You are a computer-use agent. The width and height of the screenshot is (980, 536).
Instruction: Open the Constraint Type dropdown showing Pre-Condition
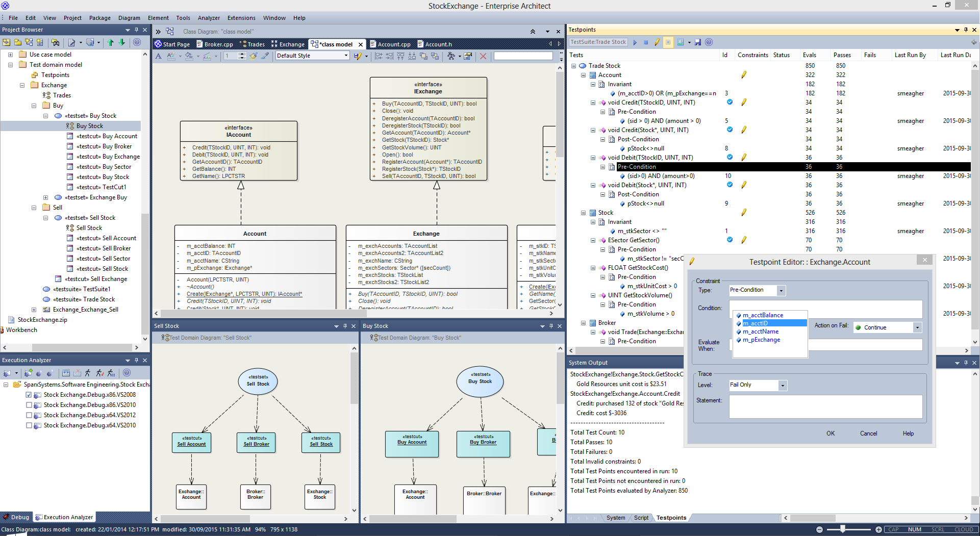click(x=781, y=291)
